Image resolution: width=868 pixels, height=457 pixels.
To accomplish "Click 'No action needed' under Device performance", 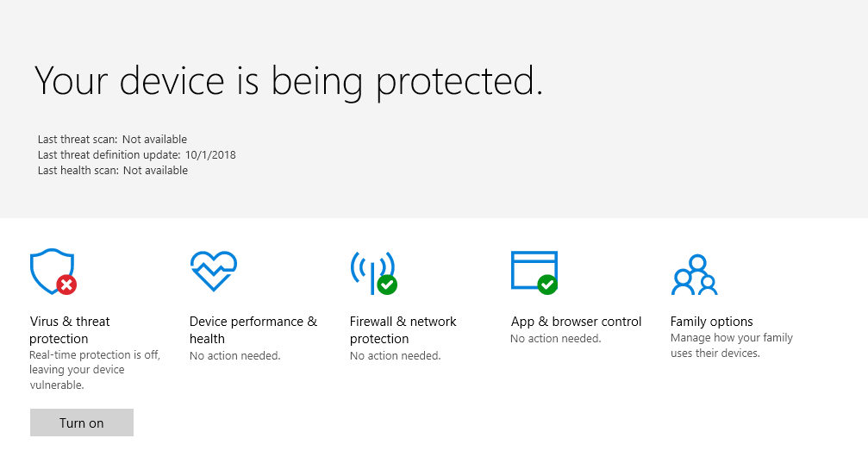I will [234, 356].
